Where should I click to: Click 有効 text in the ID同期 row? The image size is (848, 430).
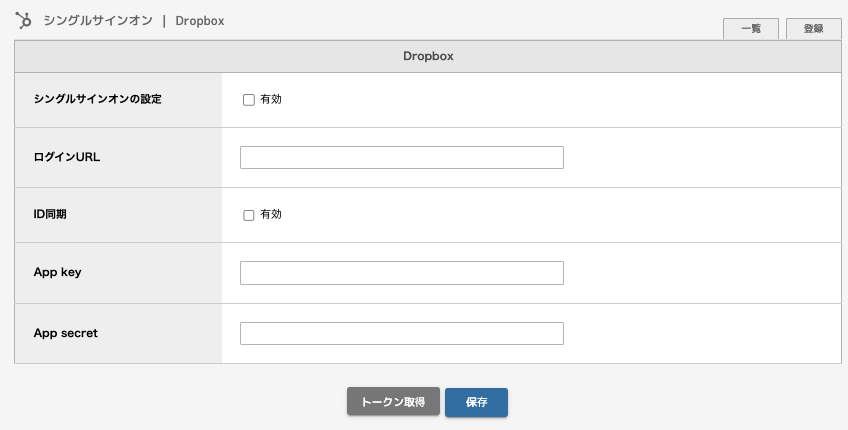(271, 214)
